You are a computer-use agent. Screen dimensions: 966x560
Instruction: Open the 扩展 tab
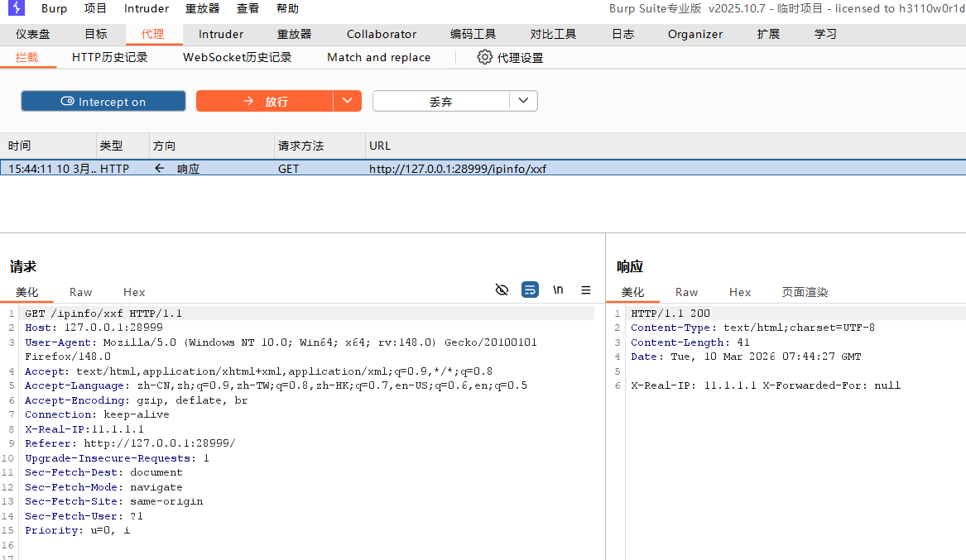[768, 35]
